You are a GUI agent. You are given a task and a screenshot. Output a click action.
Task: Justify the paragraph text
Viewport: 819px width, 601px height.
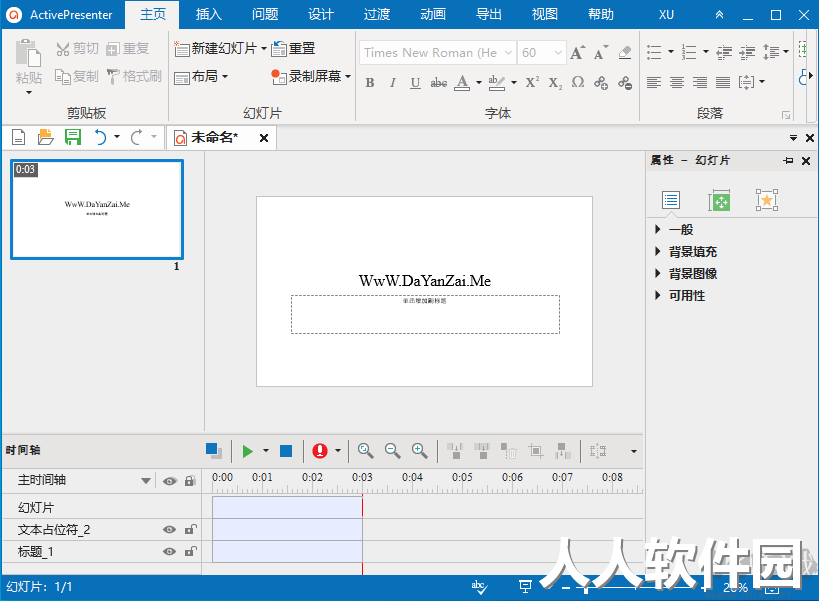tap(723, 83)
